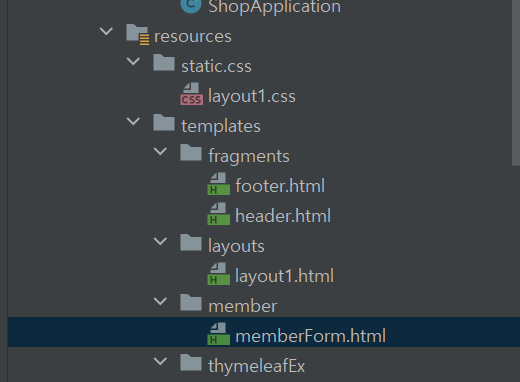Image resolution: width=520 pixels, height=382 pixels.
Task: Click the static.css folder icon
Action: point(164,63)
